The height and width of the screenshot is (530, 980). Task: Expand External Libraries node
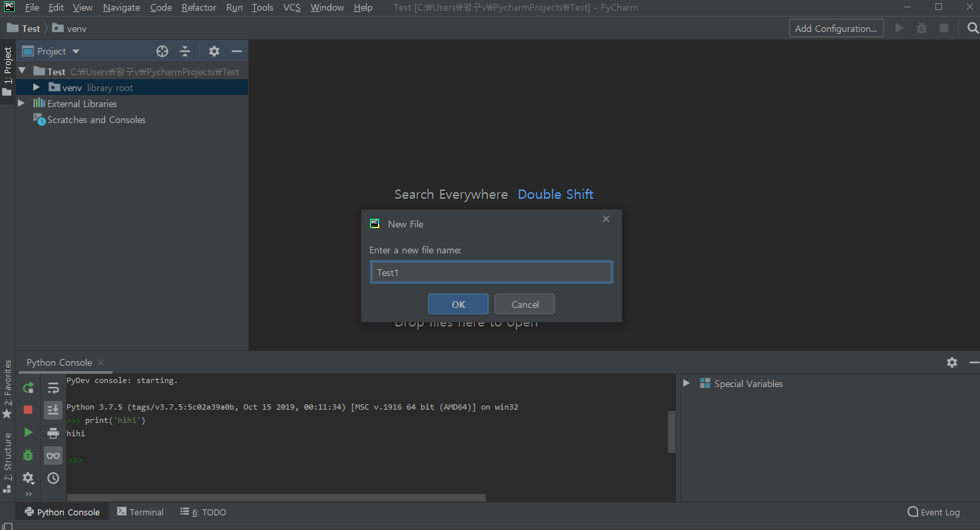[x=21, y=103]
